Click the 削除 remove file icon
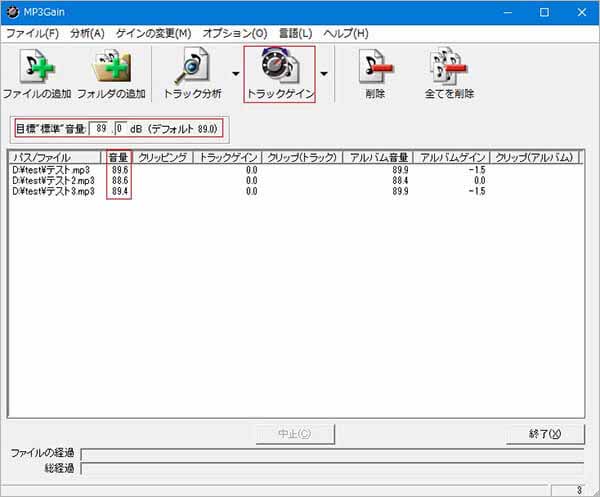 pos(375,74)
